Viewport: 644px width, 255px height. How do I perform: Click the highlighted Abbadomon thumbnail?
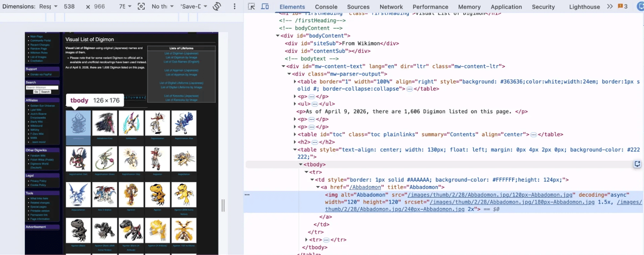tap(78, 123)
